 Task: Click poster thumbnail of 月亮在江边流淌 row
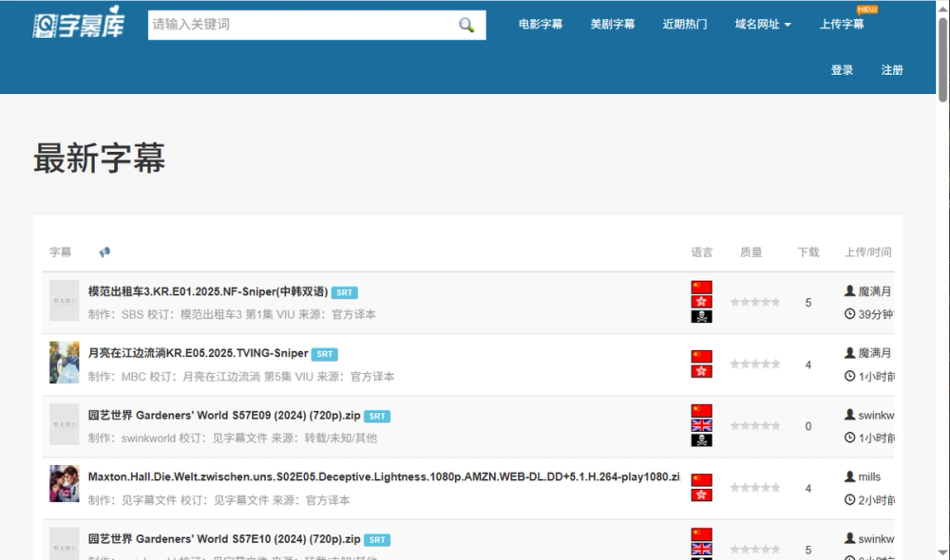coord(65,362)
